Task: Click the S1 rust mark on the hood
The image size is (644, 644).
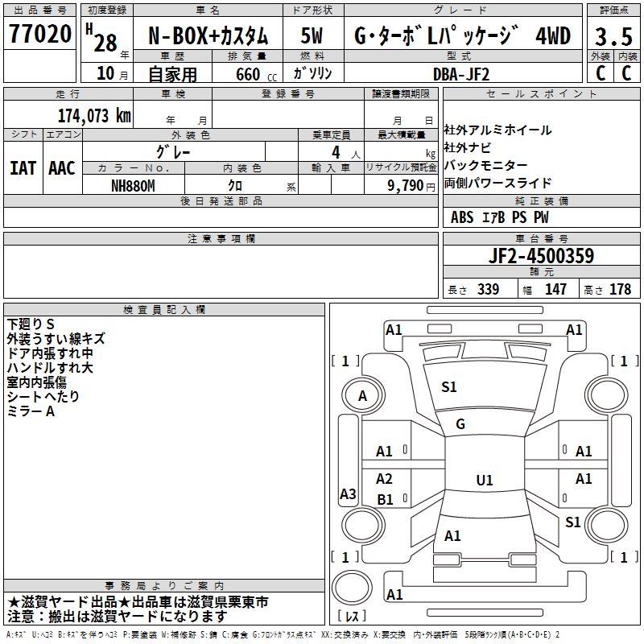Action: (449, 387)
